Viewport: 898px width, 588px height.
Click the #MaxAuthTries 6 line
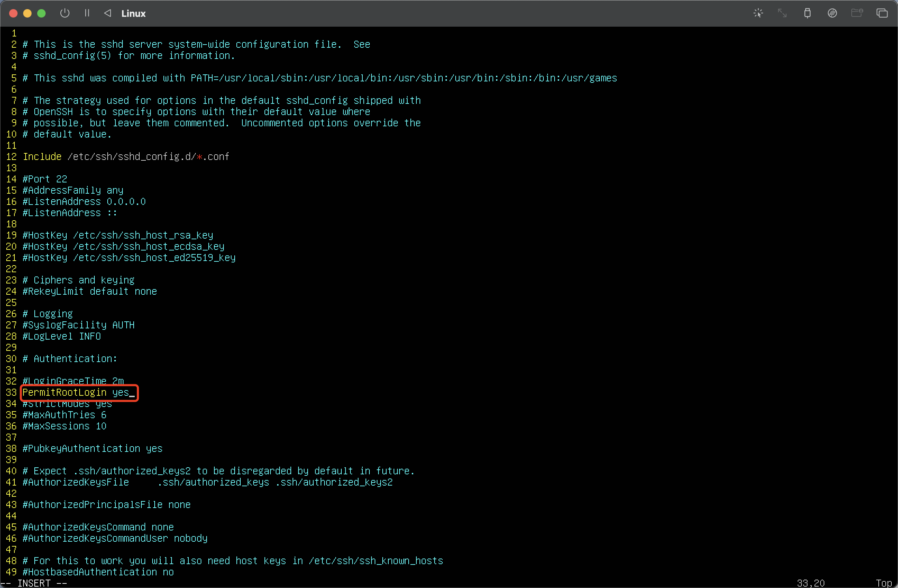pyautogui.click(x=64, y=415)
